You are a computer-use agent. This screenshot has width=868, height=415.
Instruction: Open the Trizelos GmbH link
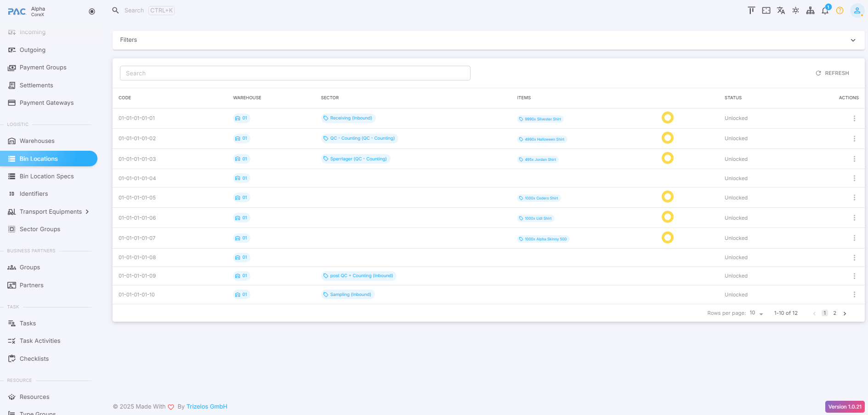click(207, 407)
